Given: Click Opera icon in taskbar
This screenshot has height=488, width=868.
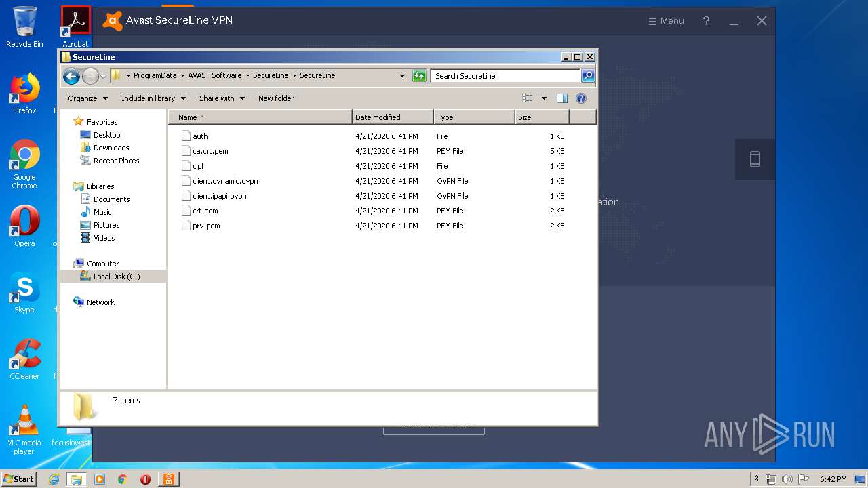Looking at the screenshot, I should click(145, 479).
